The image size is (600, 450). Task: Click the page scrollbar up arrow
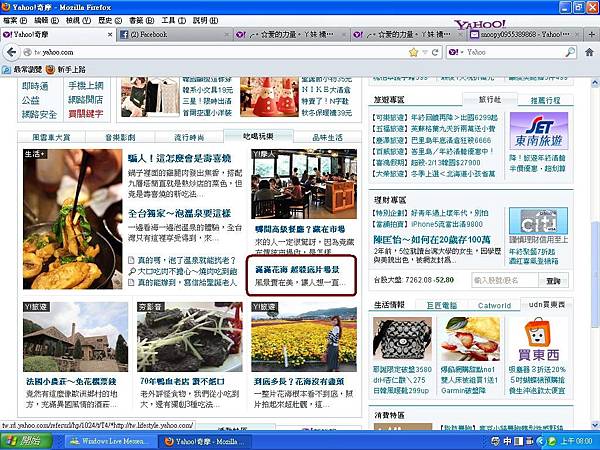(595, 82)
